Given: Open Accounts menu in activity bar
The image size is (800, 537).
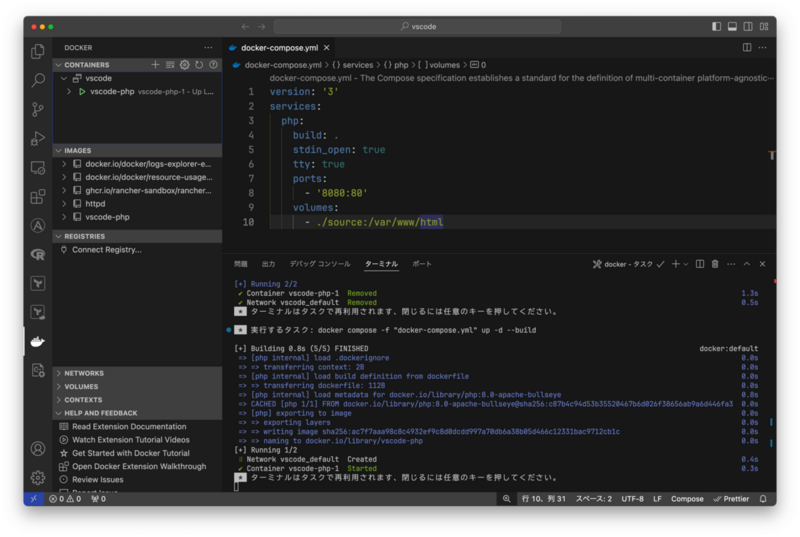Looking at the screenshot, I should 38,449.
